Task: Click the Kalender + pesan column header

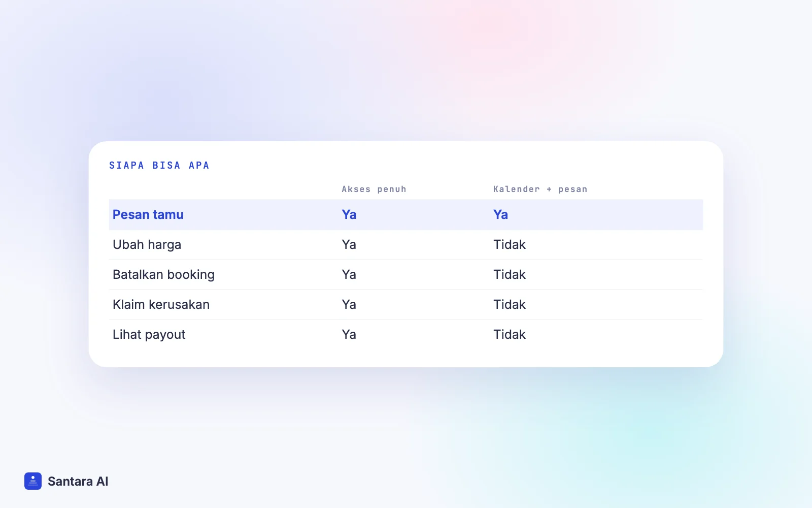Action: (540, 189)
